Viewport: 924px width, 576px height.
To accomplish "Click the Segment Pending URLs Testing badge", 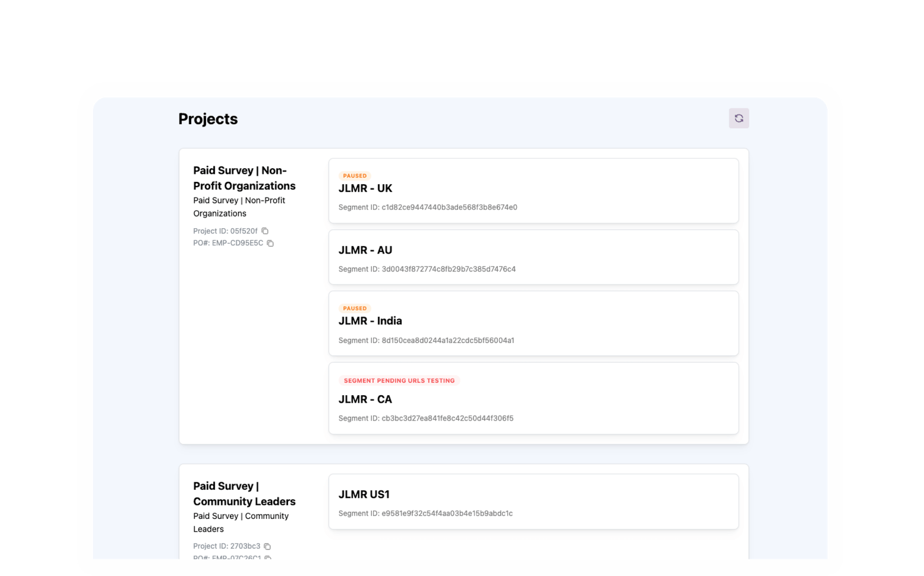I will [x=399, y=381].
